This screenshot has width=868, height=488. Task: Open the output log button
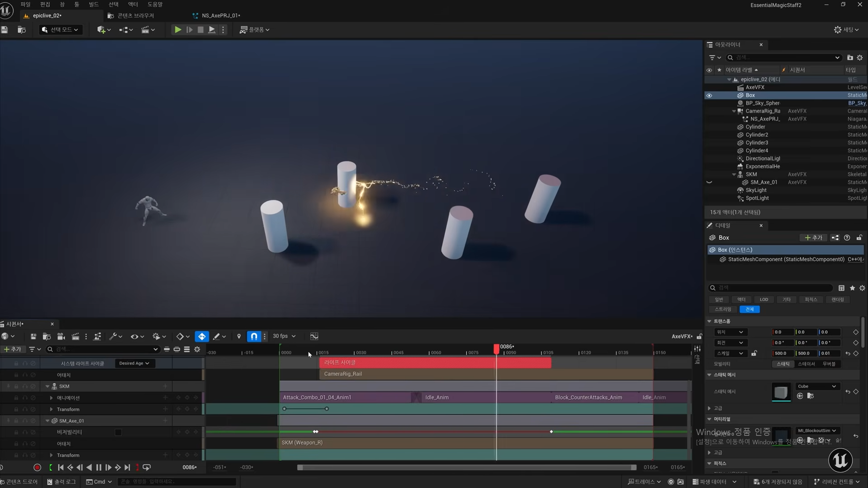pos(62,482)
